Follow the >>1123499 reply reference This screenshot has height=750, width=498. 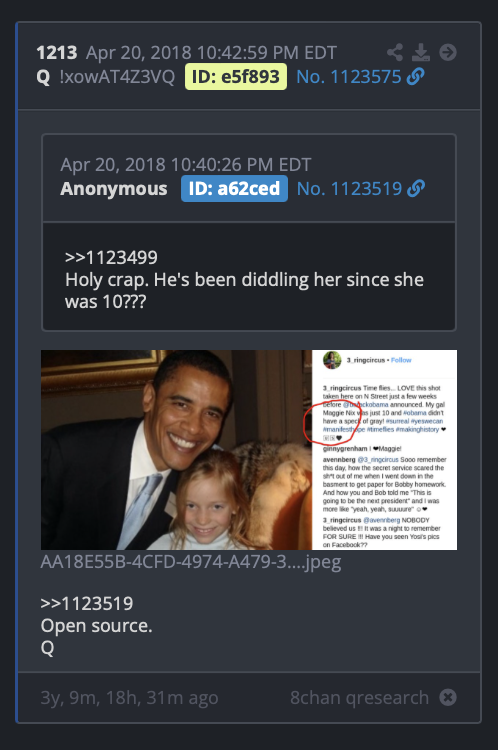click(111, 257)
